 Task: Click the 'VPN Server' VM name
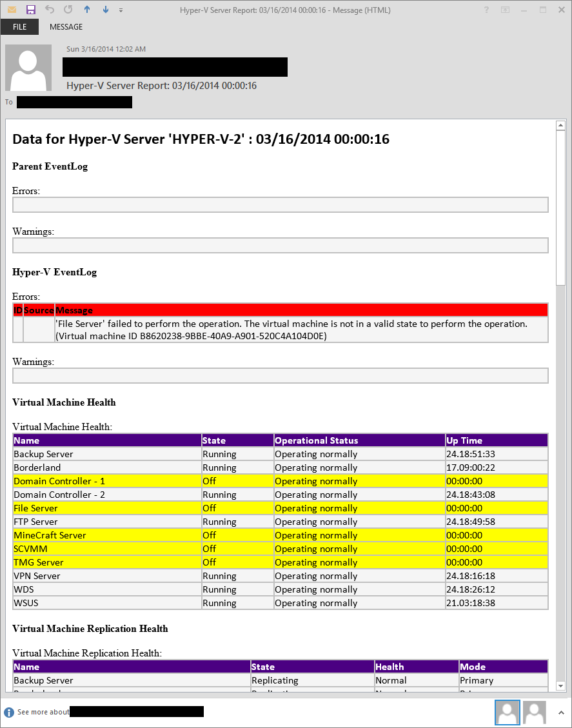37,576
